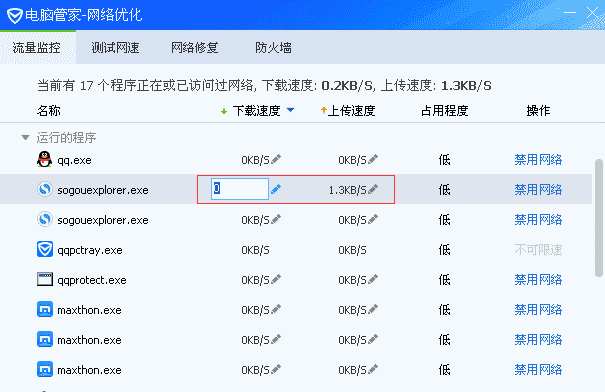The width and height of the screenshot is (605, 392).
Task: Click the 操作 column header
Action: [538, 111]
